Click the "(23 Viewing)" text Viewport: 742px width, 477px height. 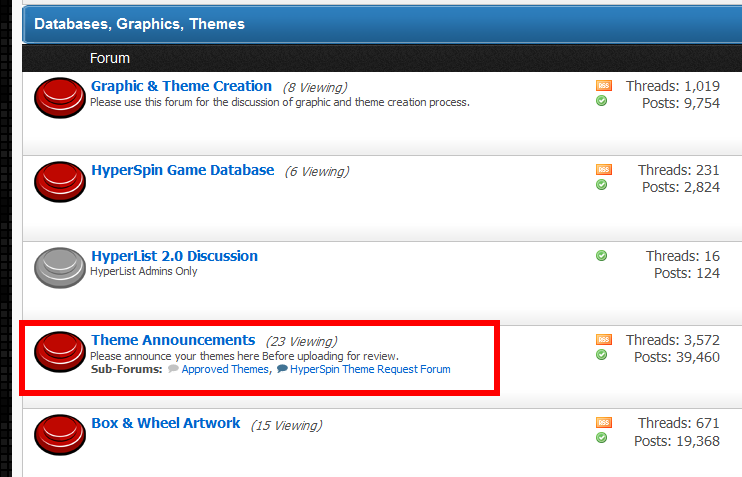301,342
